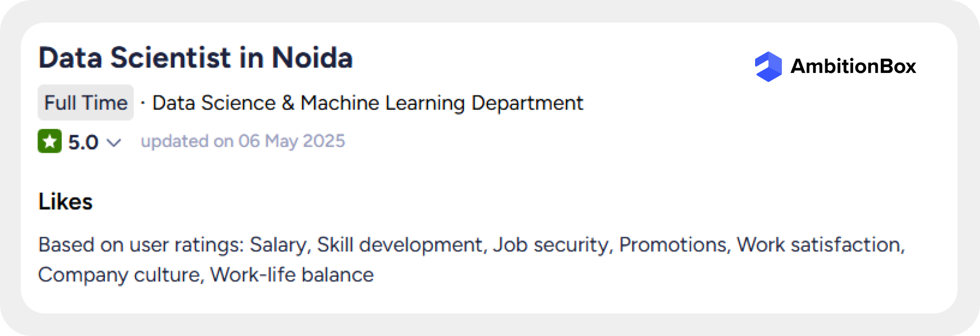The height and width of the screenshot is (336, 980).
Task: Click the word Noida in the title
Action: click(x=312, y=58)
